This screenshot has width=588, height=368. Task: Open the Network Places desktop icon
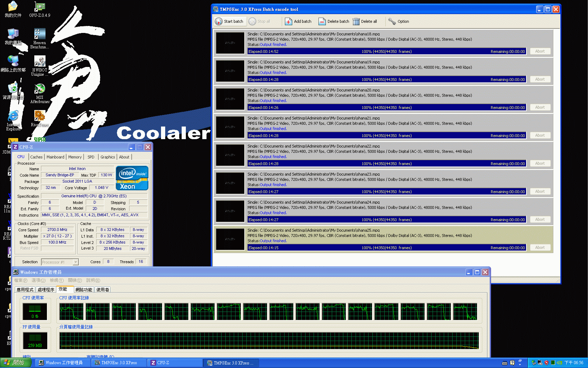coord(13,61)
